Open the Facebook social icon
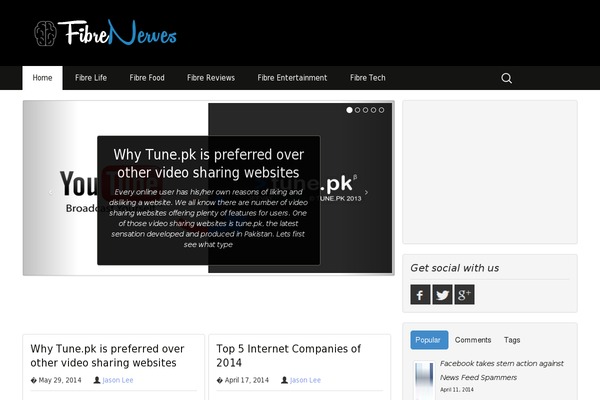 click(x=420, y=295)
